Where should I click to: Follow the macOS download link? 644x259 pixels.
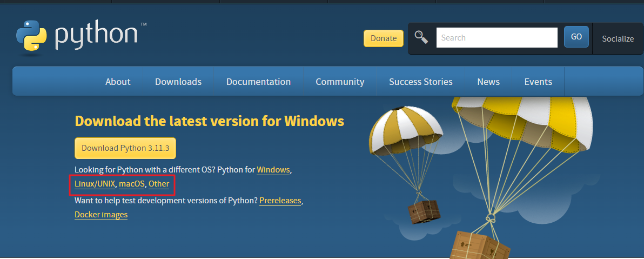132,184
